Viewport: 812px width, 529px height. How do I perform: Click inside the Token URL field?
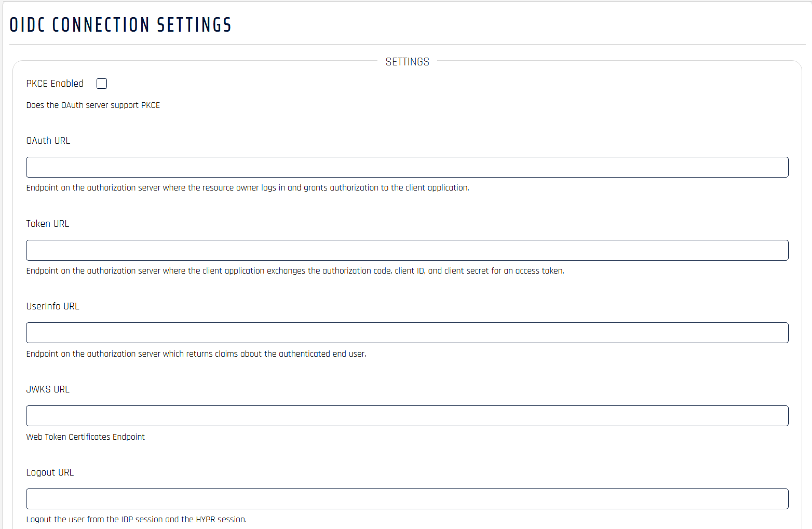pyautogui.click(x=407, y=250)
